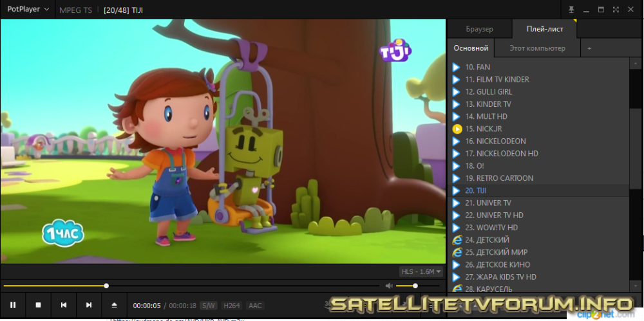This screenshot has height=321, width=644.
Task: Adjust the volume slider
Action: 417,286
